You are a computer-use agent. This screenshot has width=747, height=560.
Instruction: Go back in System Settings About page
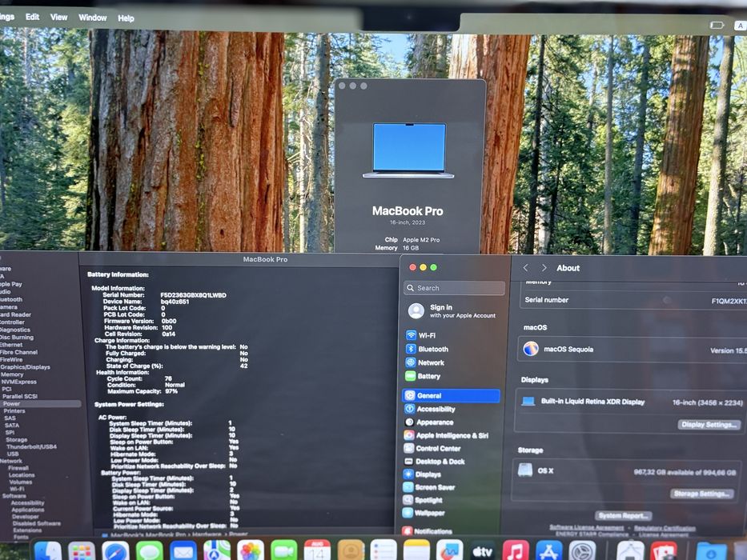(x=525, y=268)
